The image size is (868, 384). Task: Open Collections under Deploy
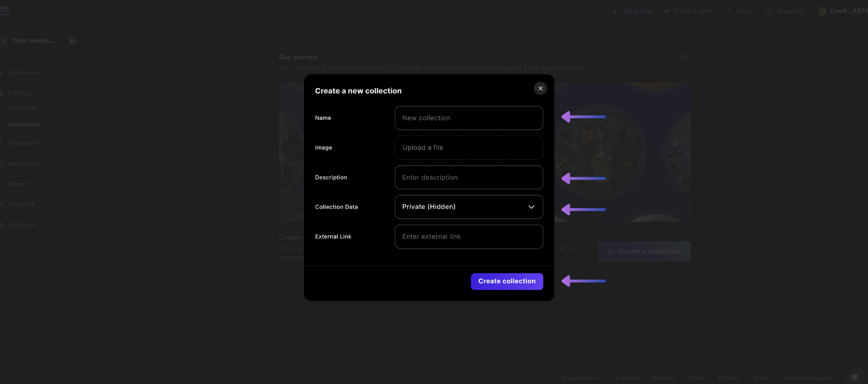tap(24, 125)
